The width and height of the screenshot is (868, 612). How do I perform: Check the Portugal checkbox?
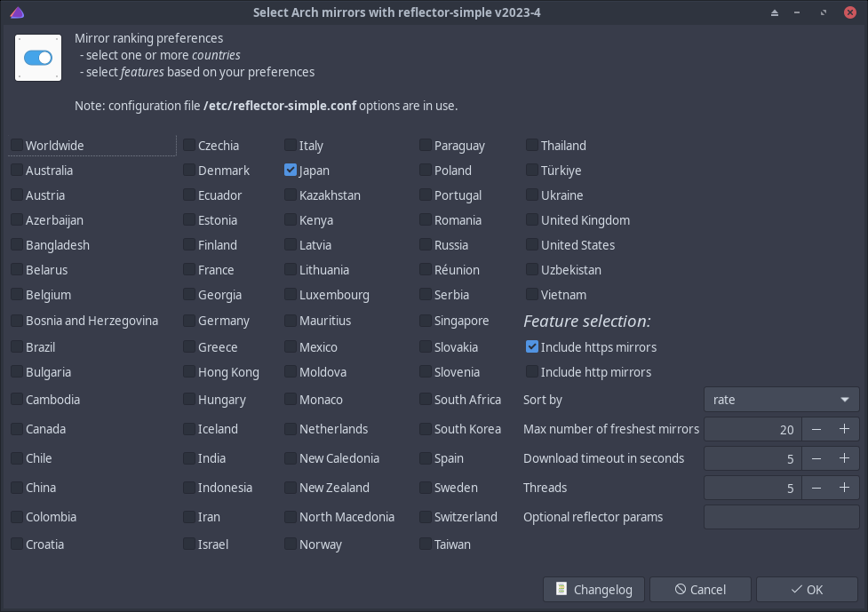(x=426, y=195)
